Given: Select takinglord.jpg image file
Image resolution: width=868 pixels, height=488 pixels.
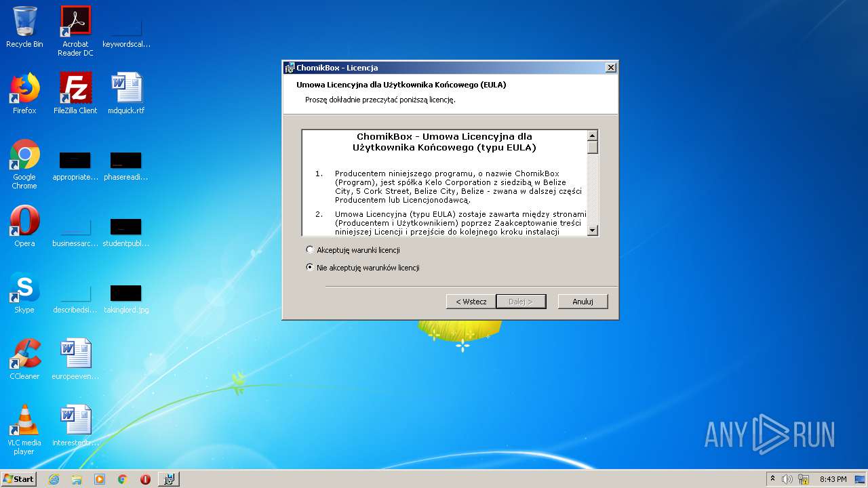Looking at the screenshot, I should (x=126, y=300).
